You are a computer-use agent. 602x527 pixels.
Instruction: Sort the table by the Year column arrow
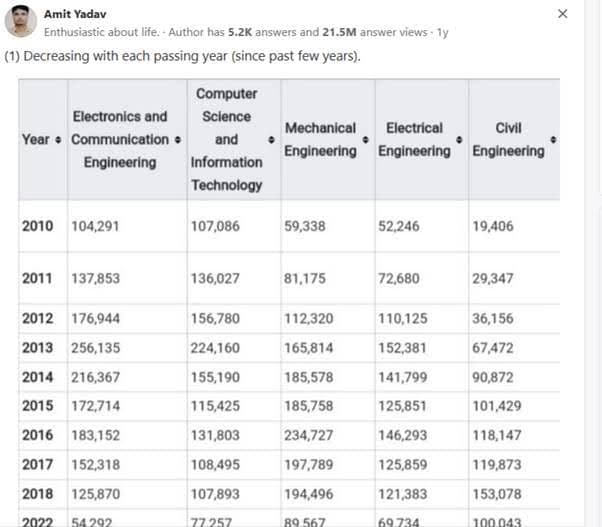tap(59, 139)
